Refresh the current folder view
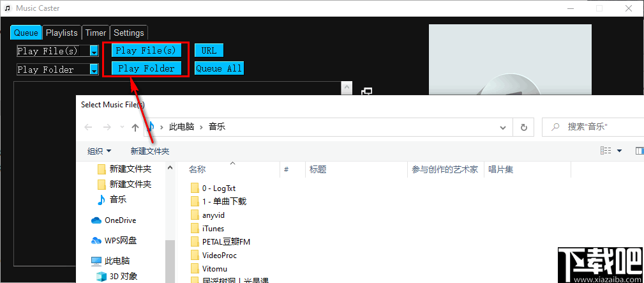The image size is (644, 283). 523,128
